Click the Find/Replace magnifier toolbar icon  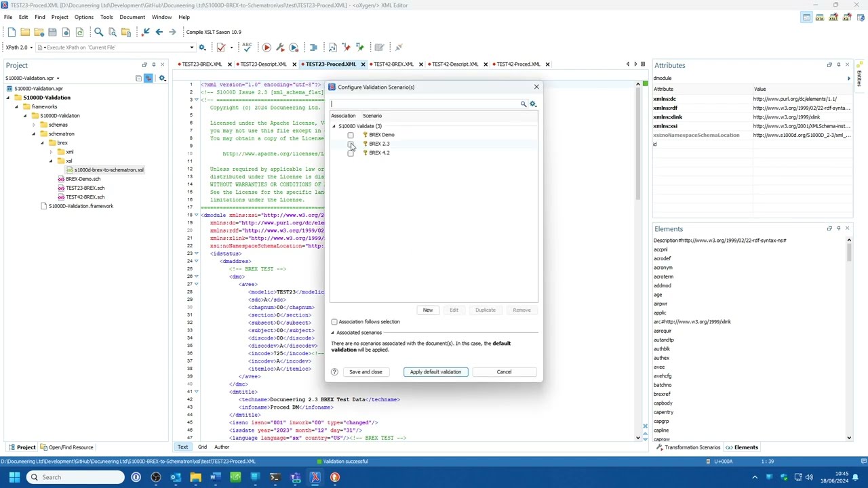(x=98, y=32)
